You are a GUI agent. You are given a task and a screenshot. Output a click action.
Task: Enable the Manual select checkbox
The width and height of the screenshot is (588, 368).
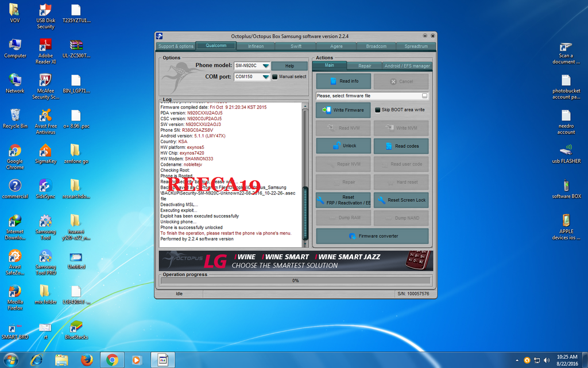[274, 76]
